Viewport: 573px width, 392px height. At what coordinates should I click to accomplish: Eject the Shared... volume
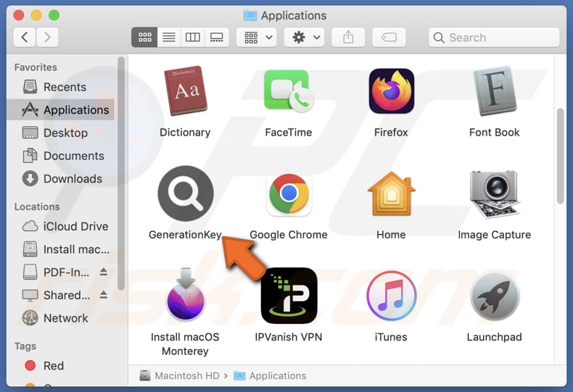(x=104, y=295)
